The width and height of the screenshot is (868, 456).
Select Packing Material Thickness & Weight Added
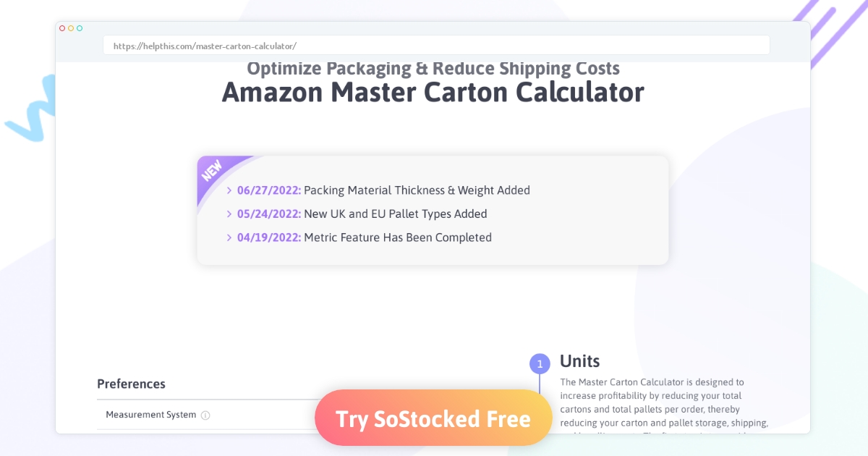417,190
